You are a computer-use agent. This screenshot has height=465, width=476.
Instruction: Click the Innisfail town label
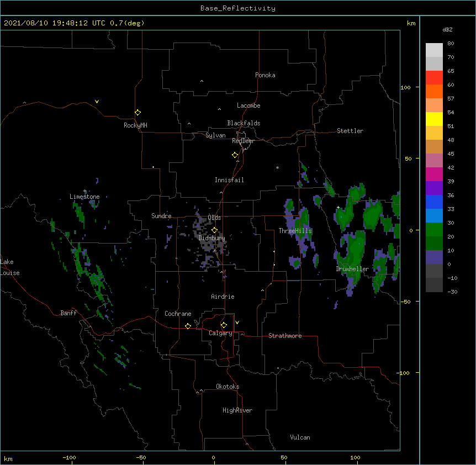click(229, 180)
